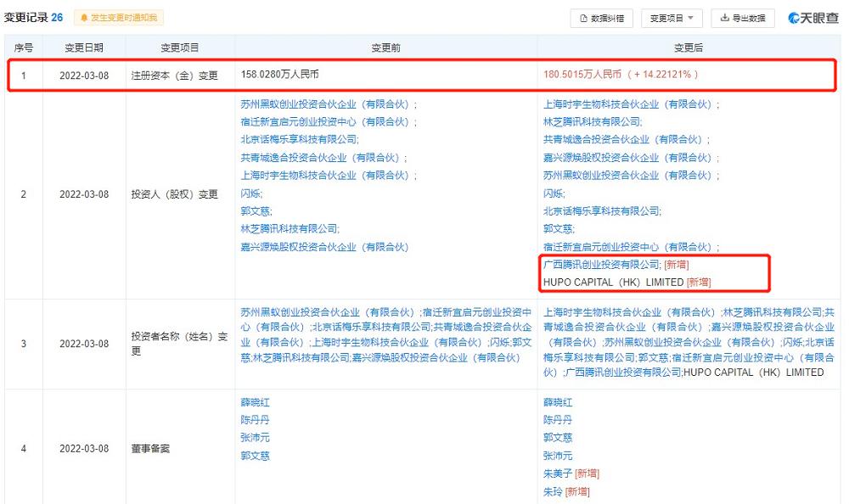This screenshot has width=849, height=504.
Task: Open 郭文慈 in the 董事备案 变更前 column
Action: pos(255,456)
